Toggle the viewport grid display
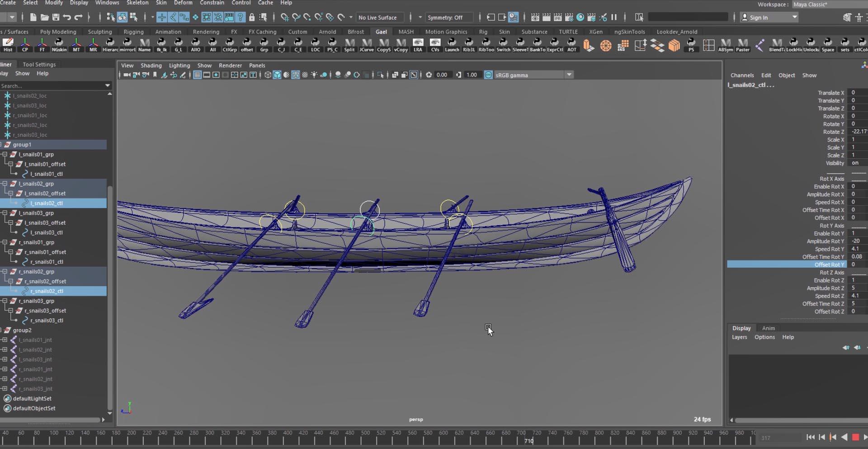Viewport: 868px width, 449px height. click(x=197, y=75)
